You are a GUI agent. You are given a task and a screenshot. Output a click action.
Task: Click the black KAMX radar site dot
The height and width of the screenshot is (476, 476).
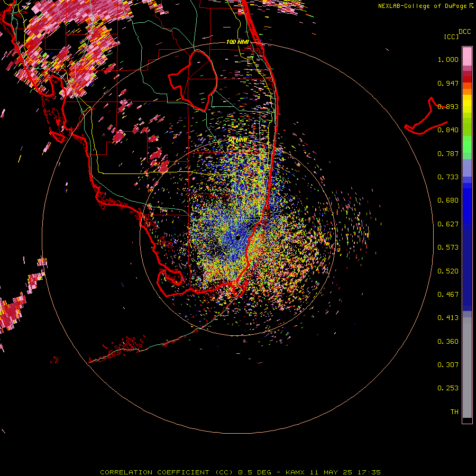pyautogui.click(x=237, y=237)
